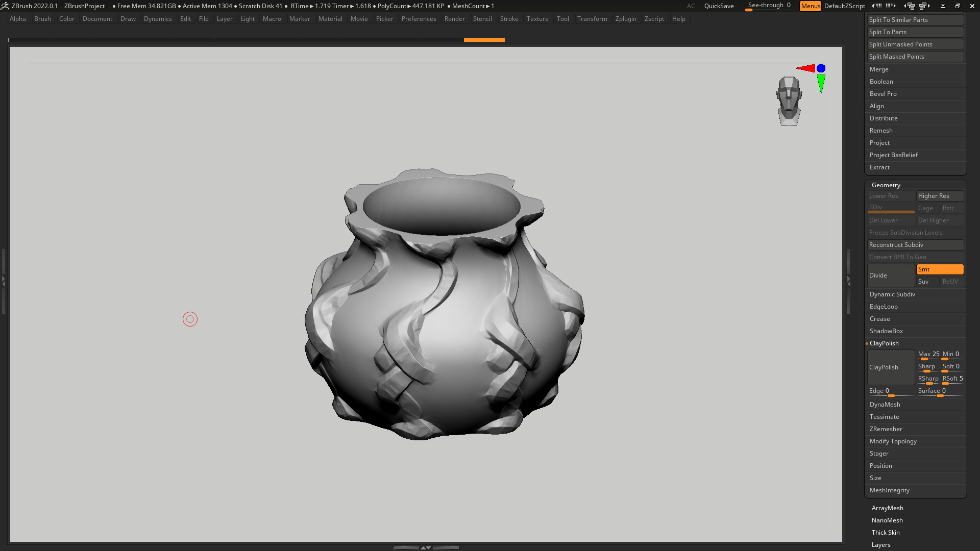Click the right tray divider arrows
The height and width of the screenshot is (551, 980).
[x=849, y=281]
